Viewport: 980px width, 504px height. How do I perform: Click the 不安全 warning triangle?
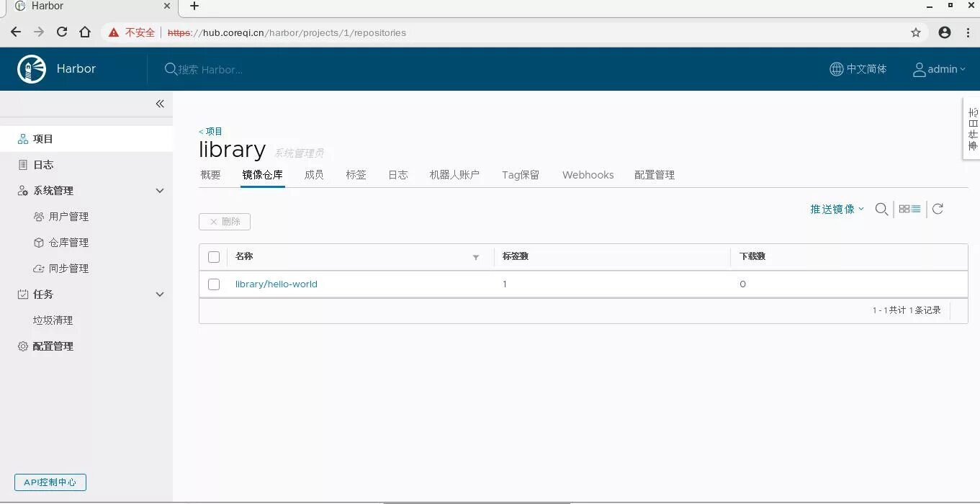click(x=114, y=32)
